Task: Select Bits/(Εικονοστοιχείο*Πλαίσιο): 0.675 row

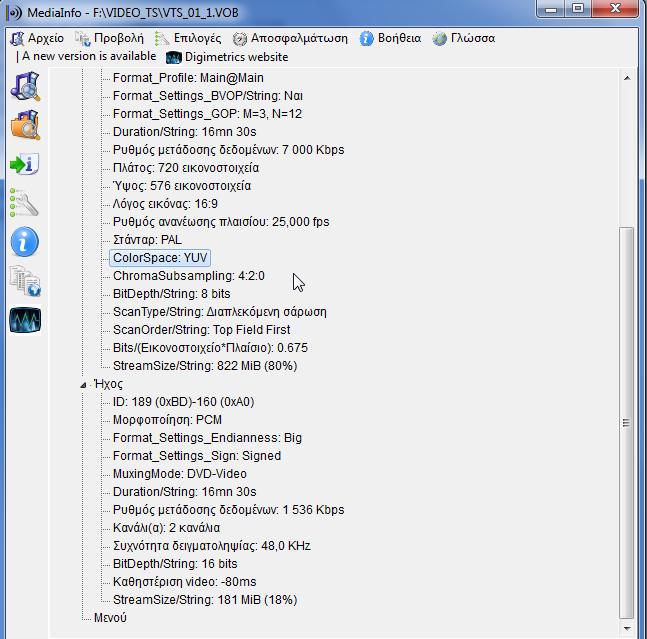Action: pyautogui.click(x=210, y=348)
